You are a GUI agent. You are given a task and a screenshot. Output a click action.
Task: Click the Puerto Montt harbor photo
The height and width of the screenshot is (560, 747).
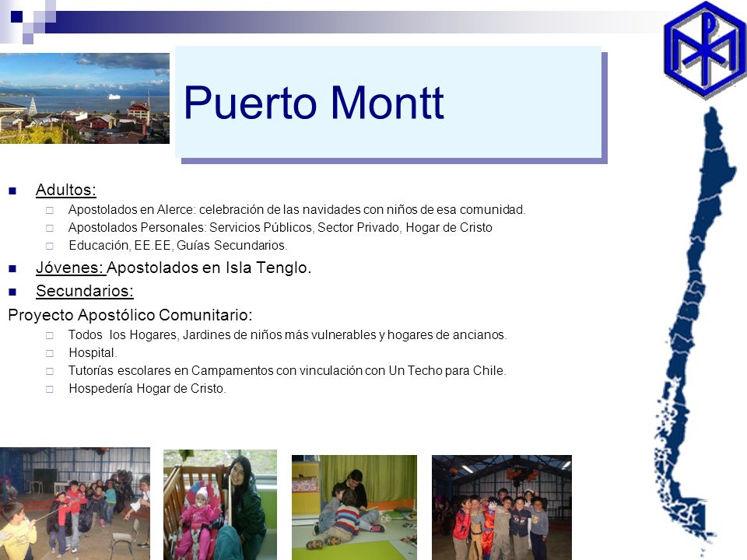(x=84, y=98)
